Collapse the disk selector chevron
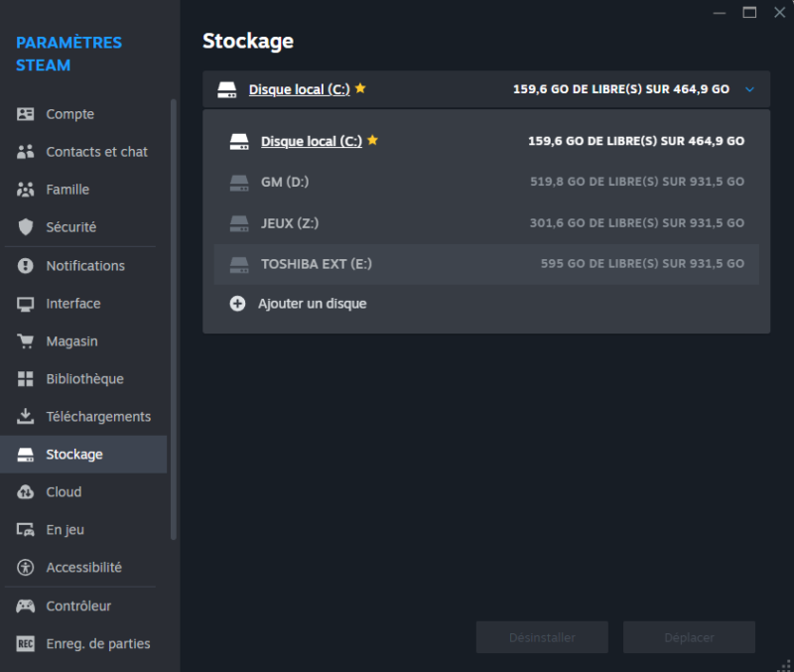 [750, 89]
